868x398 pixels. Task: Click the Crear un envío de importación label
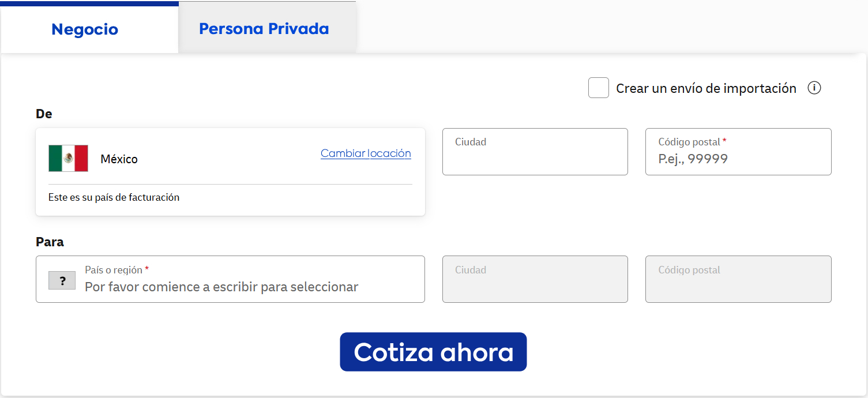coord(706,88)
